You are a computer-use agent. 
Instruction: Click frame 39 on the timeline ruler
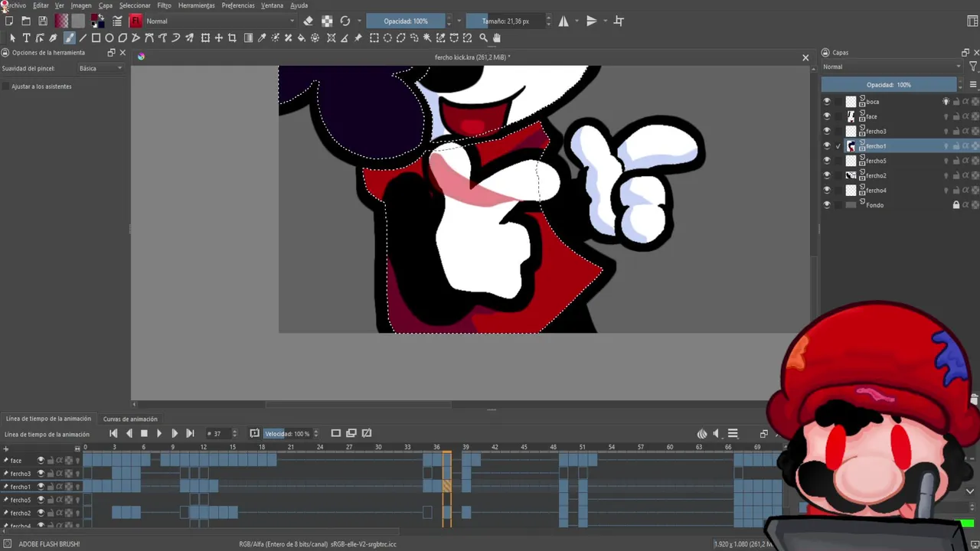point(465,447)
